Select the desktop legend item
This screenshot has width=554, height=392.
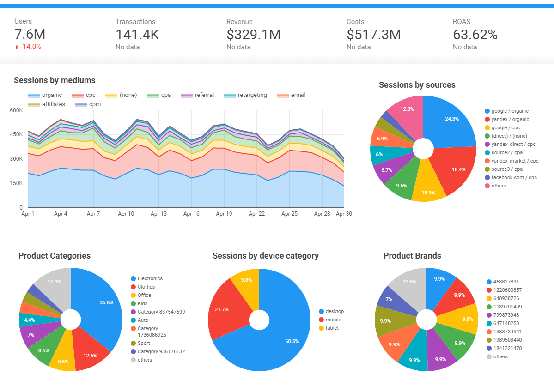coord(335,312)
